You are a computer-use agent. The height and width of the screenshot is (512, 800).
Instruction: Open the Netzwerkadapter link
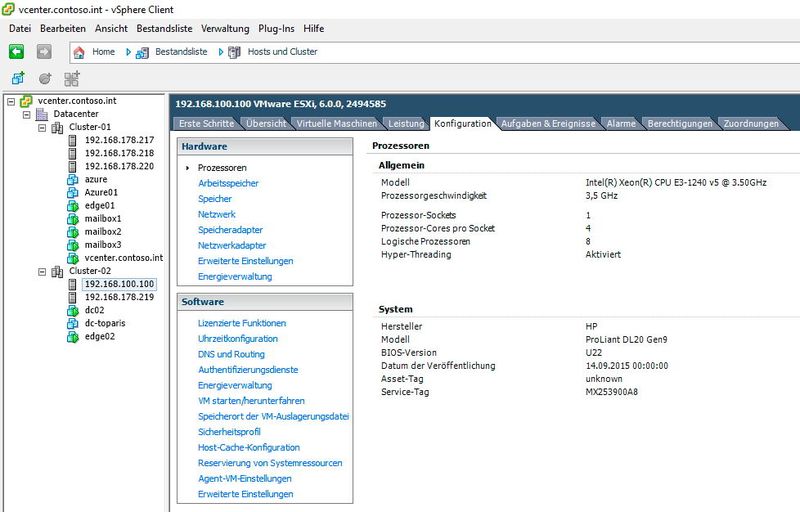[232, 246]
